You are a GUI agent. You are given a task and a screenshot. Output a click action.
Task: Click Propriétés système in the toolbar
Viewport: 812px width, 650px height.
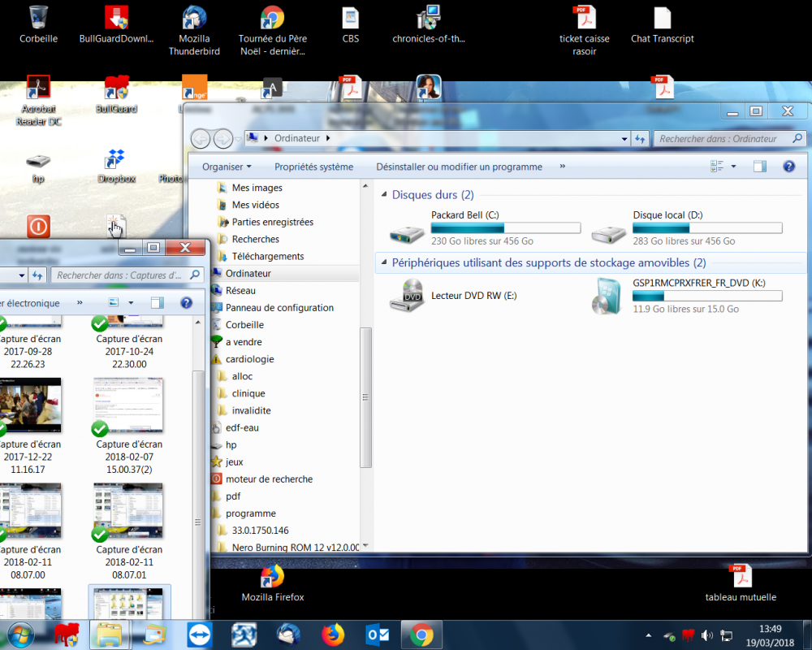(x=313, y=167)
